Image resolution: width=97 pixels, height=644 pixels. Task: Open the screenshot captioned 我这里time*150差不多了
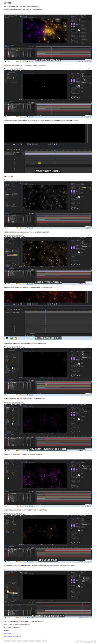(48, 315)
